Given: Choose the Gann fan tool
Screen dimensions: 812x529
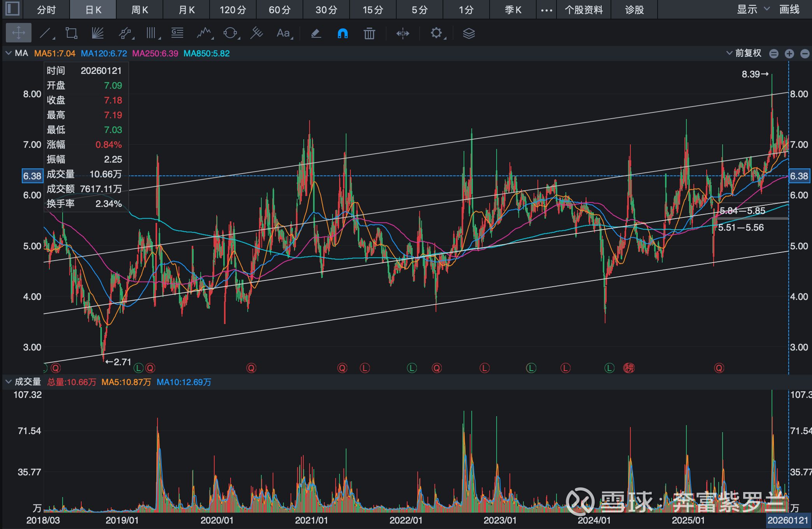Looking at the screenshot, I should (98, 33).
